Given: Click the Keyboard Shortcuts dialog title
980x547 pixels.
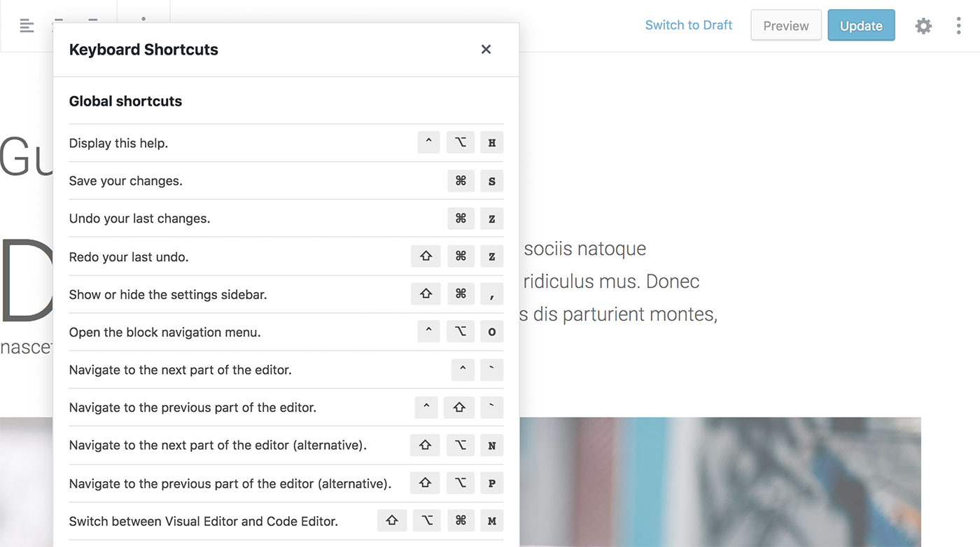Looking at the screenshot, I should (x=143, y=50).
